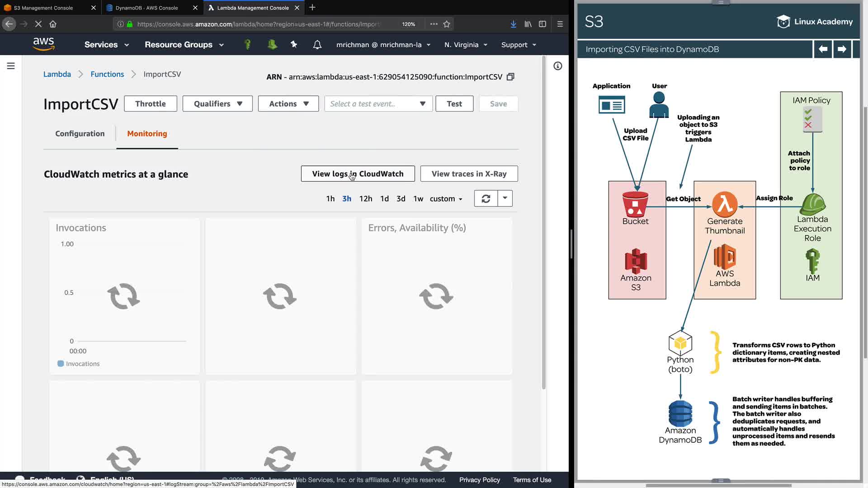Screen dimensions: 868x488
Task: Open the notifications bell icon
Action: click(x=317, y=45)
